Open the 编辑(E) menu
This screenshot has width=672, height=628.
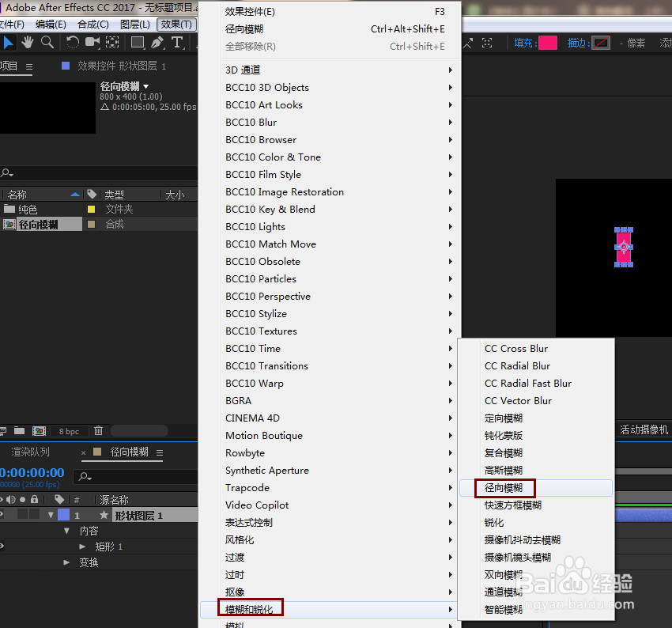(x=51, y=25)
